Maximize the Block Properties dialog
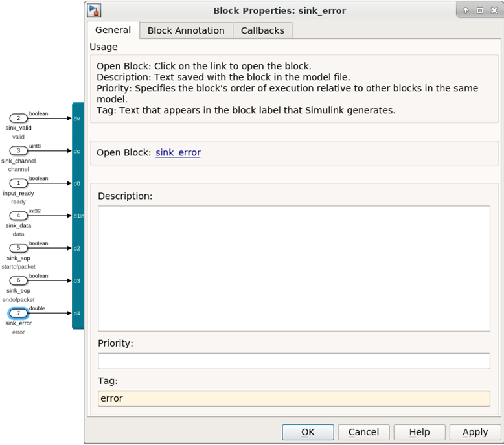Screen dimensions: 504x445 point(480,10)
